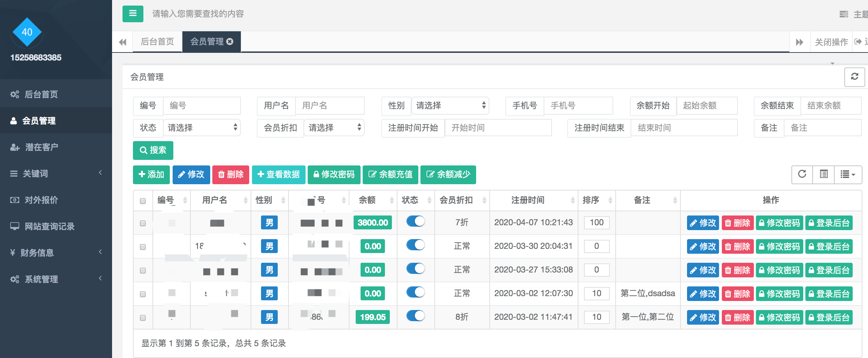Click the blue diamond avatar logo
The image size is (868, 358).
click(27, 32)
